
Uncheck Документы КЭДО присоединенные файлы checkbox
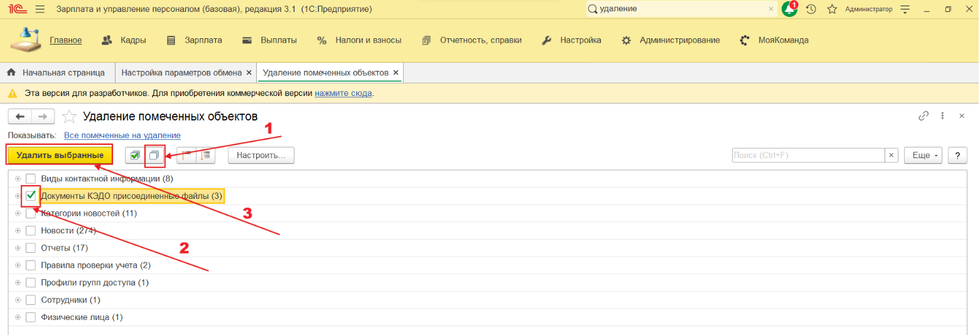31,196
